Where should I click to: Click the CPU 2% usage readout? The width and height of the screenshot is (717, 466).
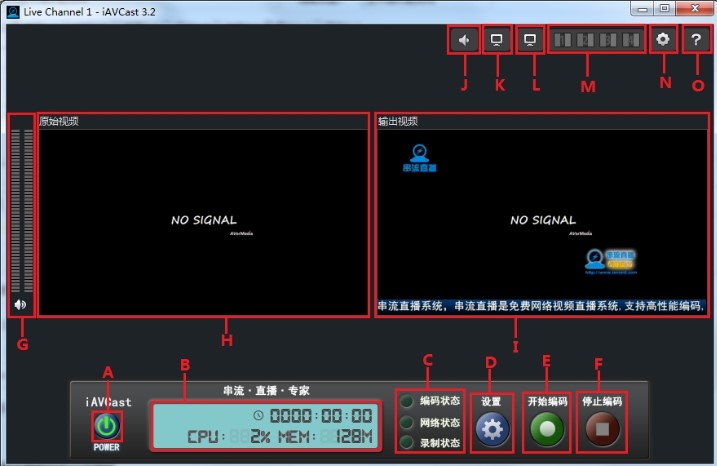click(x=229, y=437)
